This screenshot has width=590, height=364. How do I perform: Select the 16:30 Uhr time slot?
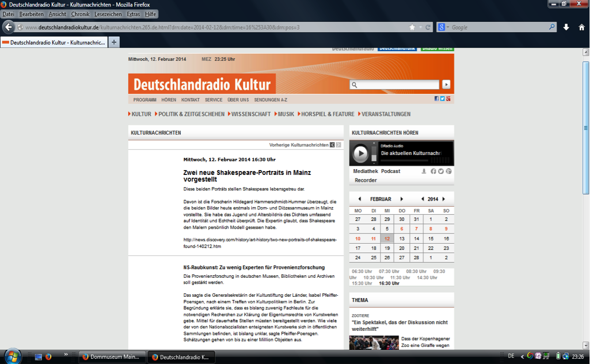[389, 283]
